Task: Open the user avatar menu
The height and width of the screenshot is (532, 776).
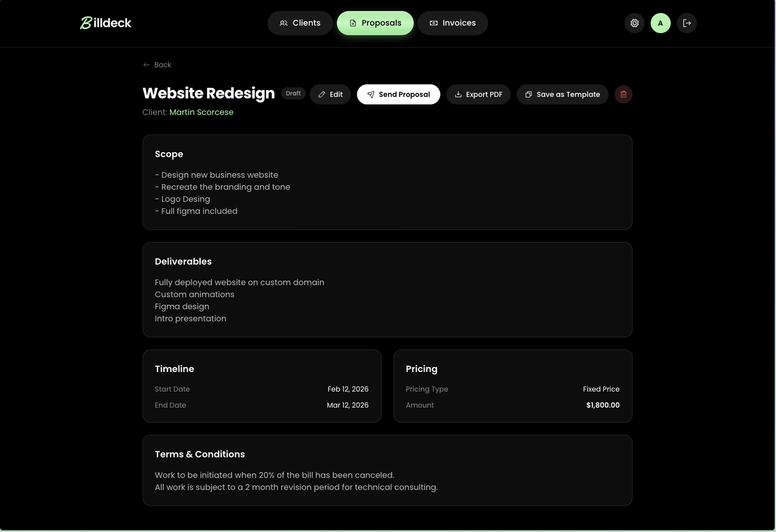Action: (660, 23)
